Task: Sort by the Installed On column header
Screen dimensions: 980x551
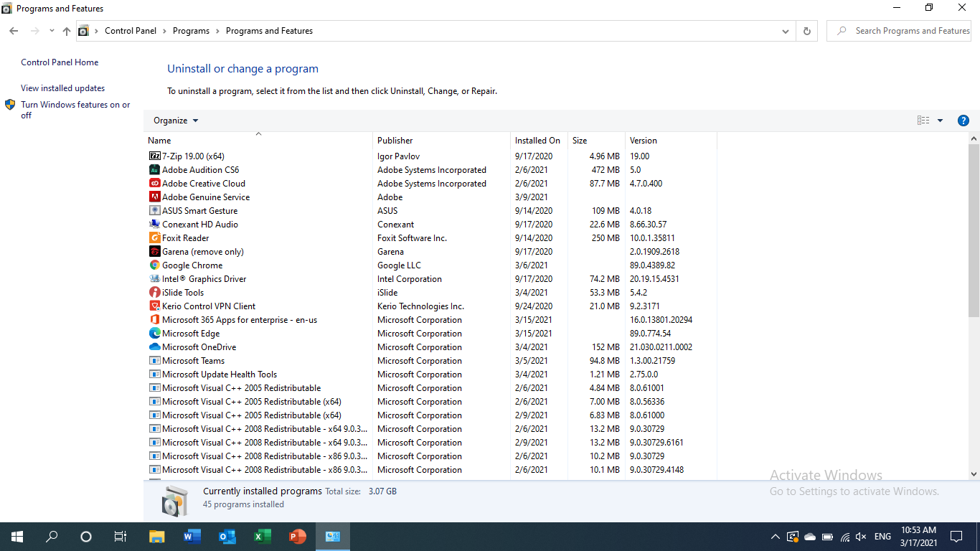Action: pos(539,140)
